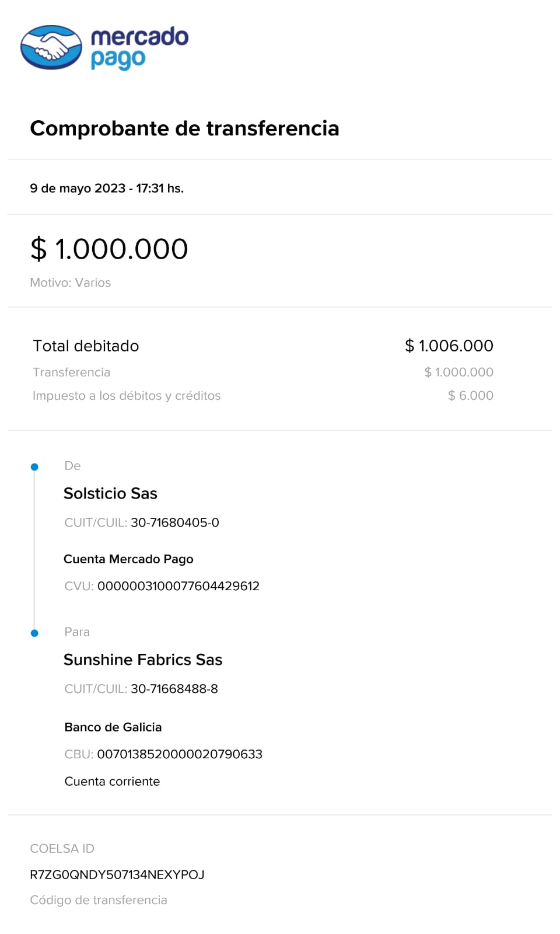Image resolution: width=560 pixels, height=934 pixels.
Task: Click the sender name Solsticio Sas
Action: pos(110,494)
